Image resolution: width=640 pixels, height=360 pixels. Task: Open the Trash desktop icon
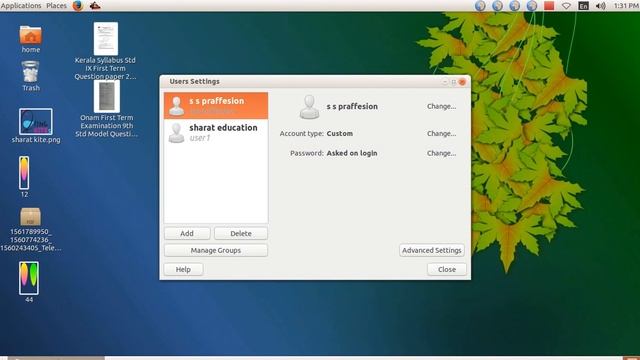coord(31,72)
